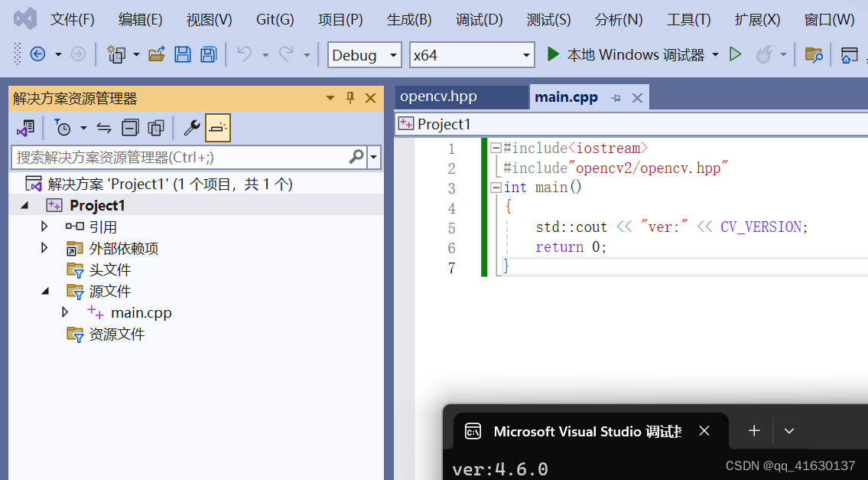Collapse all items in Solution Explorer

click(x=131, y=127)
